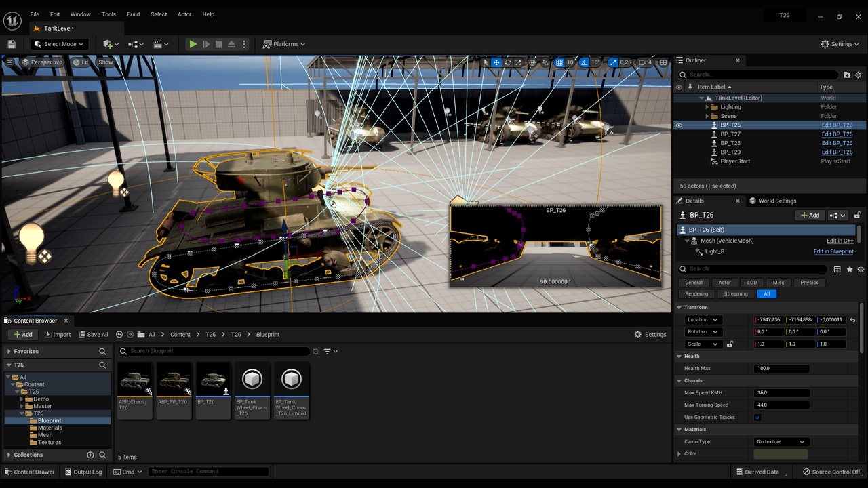Save the current level with the disk icon
Viewport: 868px width, 488px height.
12,44
